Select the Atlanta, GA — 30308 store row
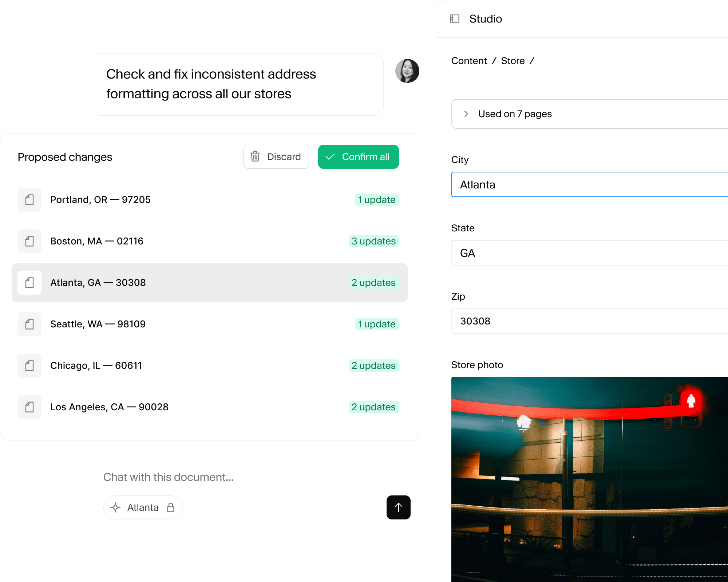This screenshot has width=728, height=582. (209, 283)
